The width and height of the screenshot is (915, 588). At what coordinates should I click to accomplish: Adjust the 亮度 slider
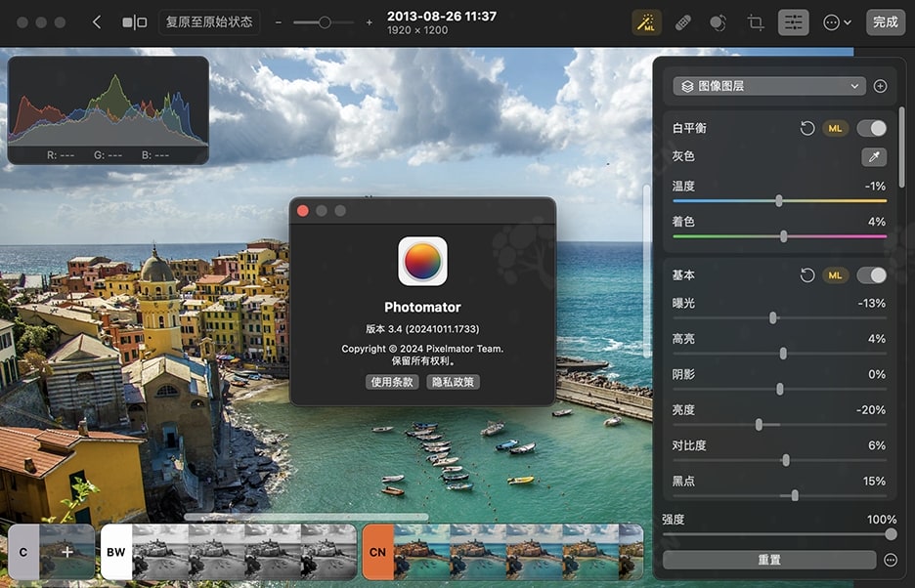point(779,425)
